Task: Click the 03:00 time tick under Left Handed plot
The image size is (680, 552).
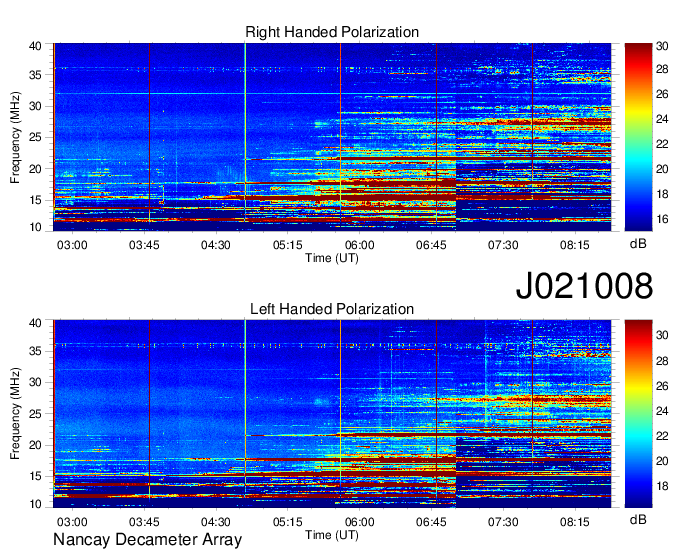Action: (72, 522)
